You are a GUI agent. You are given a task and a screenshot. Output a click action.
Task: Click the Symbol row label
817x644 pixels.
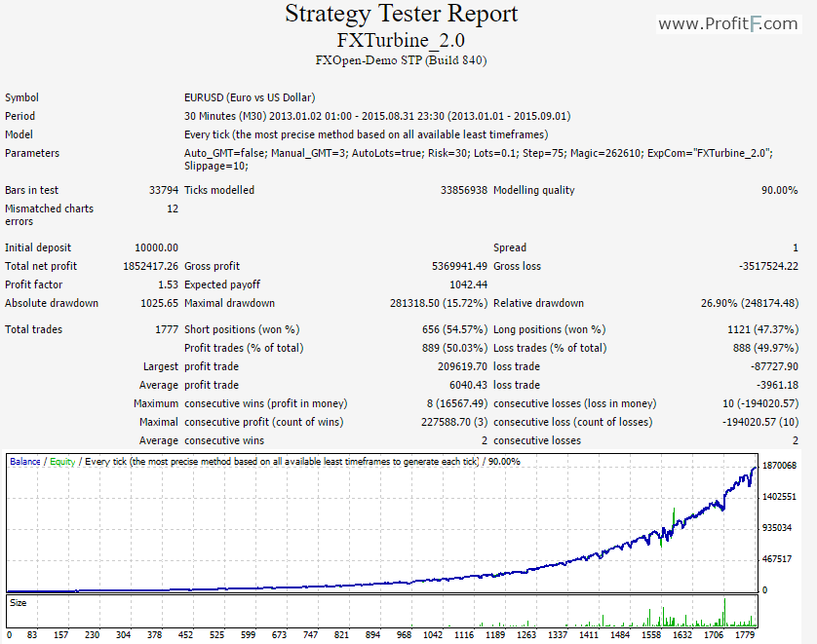[x=21, y=97]
